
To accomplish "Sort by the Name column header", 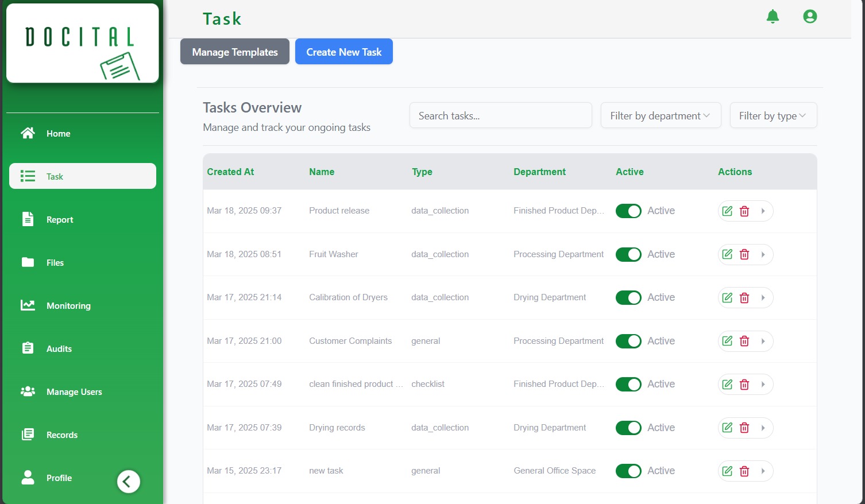I will pos(322,172).
